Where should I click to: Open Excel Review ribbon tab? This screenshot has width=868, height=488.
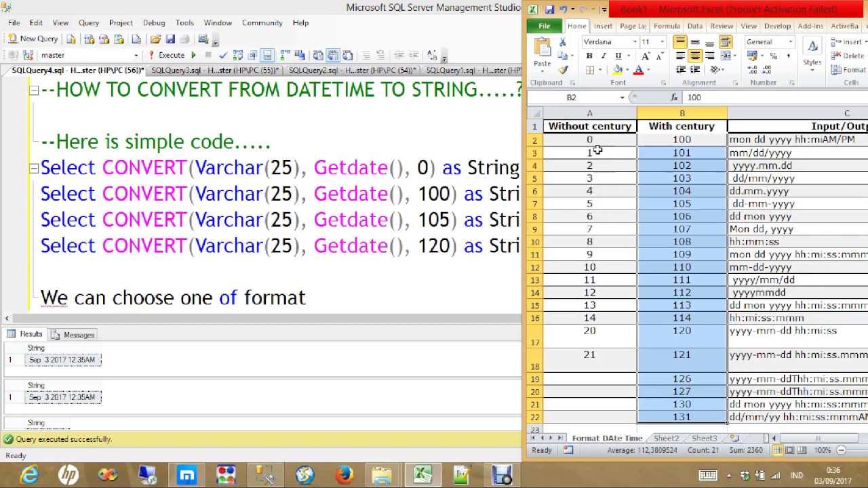(722, 26)
